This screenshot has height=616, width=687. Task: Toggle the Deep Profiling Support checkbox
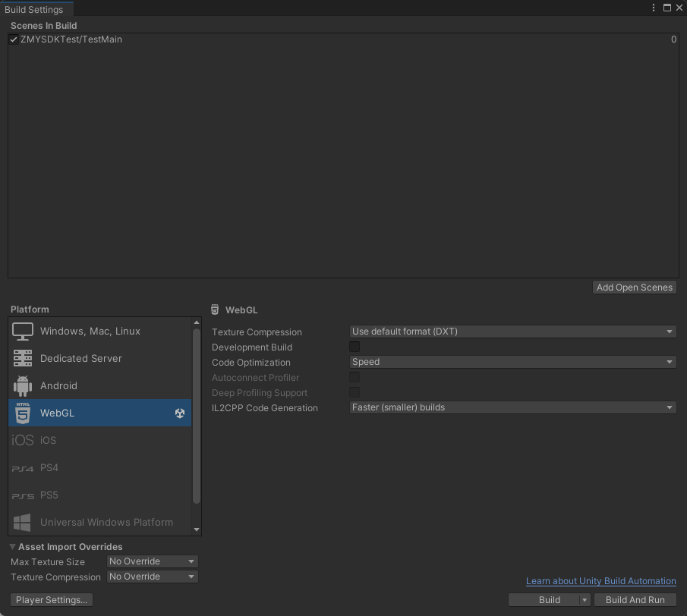click(355, 392)
